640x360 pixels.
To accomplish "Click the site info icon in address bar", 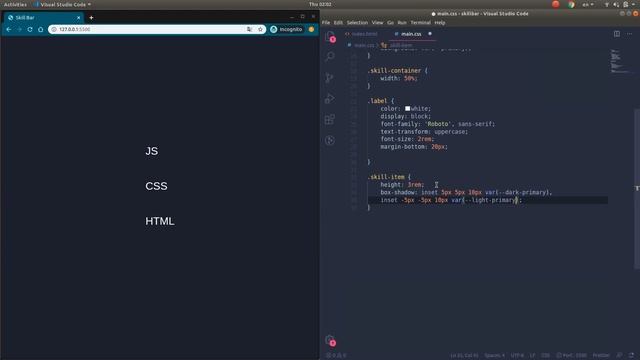I will point(54,29).
